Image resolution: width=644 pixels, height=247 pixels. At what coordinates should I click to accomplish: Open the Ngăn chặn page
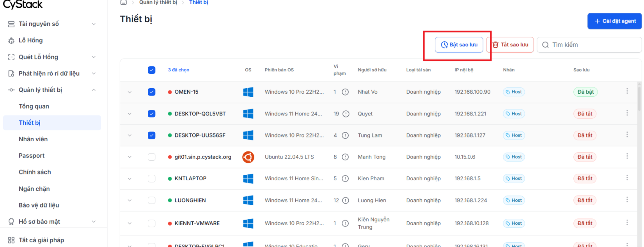34,189
